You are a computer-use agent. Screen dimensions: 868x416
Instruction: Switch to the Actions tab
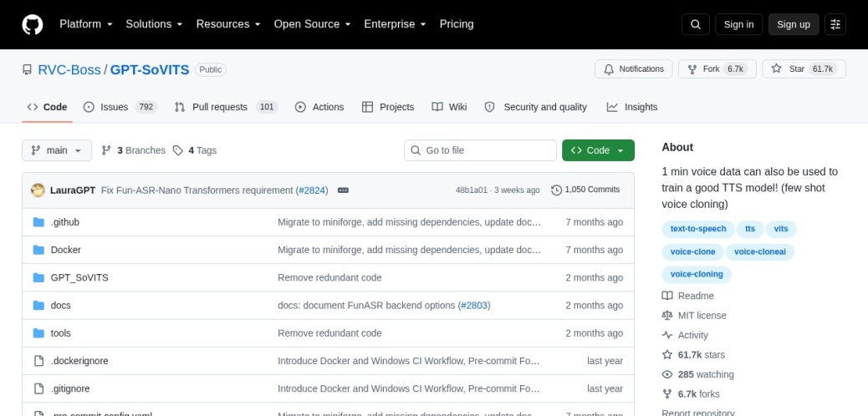tap(319, 107)
